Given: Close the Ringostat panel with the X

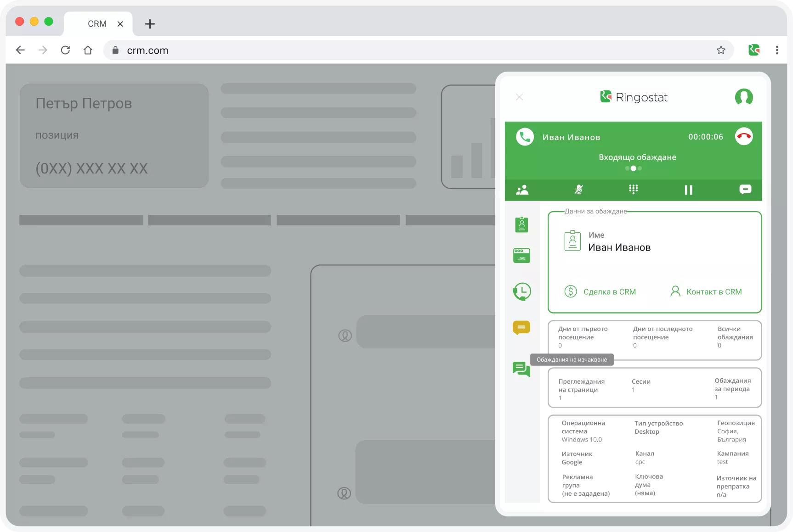Looking at the screenshot, I should 519,97.
